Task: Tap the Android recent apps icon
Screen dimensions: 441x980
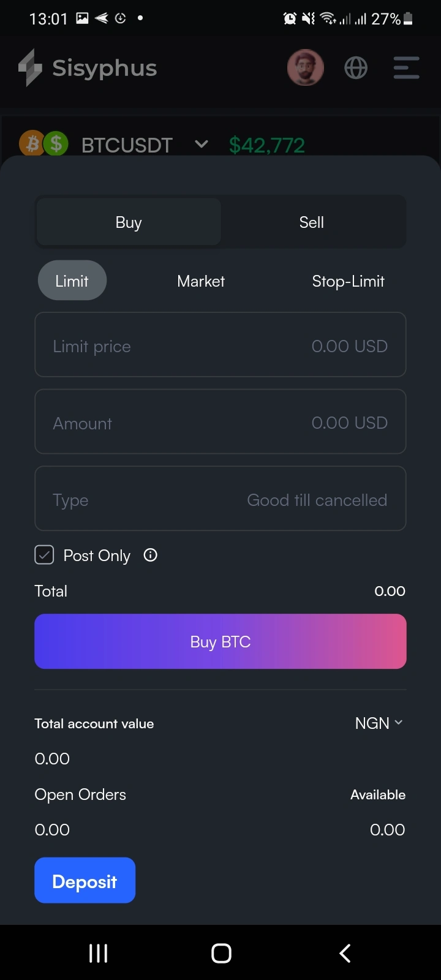Action: point(98,953)
